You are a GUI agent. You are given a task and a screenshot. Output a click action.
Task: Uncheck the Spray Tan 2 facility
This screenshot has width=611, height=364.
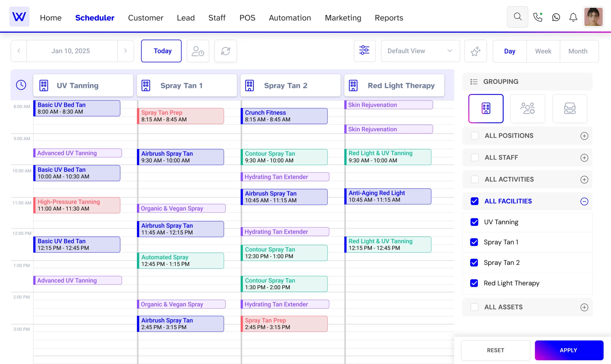click(474, 262)
